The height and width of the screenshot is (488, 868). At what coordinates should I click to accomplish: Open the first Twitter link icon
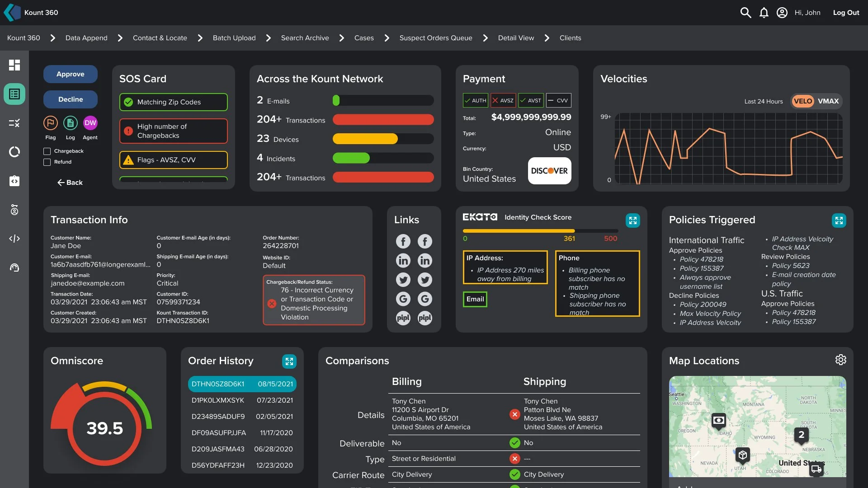[x=403, y=280]
